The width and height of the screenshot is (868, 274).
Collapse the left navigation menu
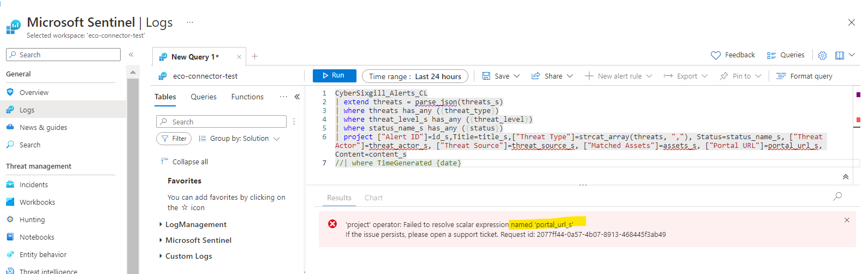131,55
